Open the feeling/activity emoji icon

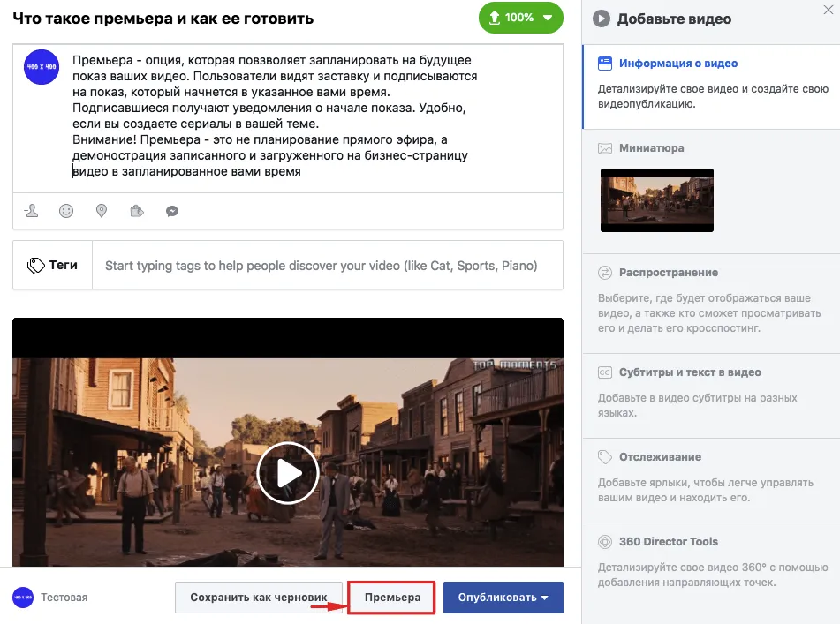click(66, 211)
